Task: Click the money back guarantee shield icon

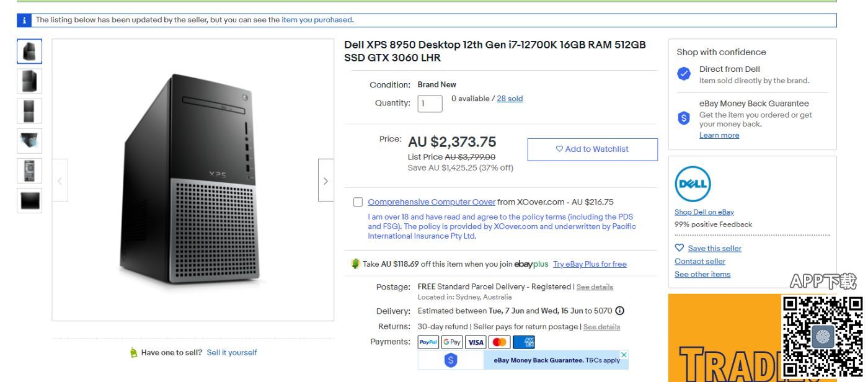Action: click(x=683, y=117)
